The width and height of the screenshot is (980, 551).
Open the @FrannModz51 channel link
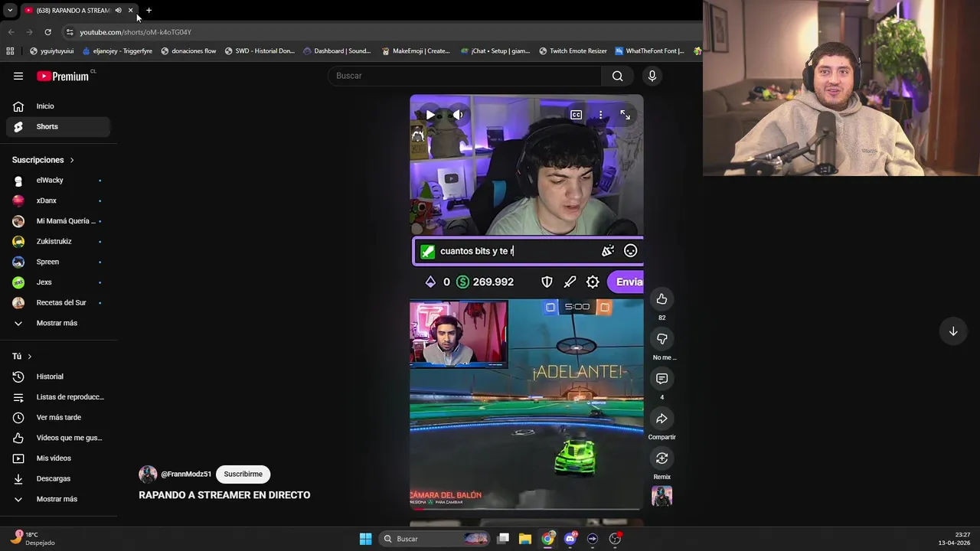(186, 474)
